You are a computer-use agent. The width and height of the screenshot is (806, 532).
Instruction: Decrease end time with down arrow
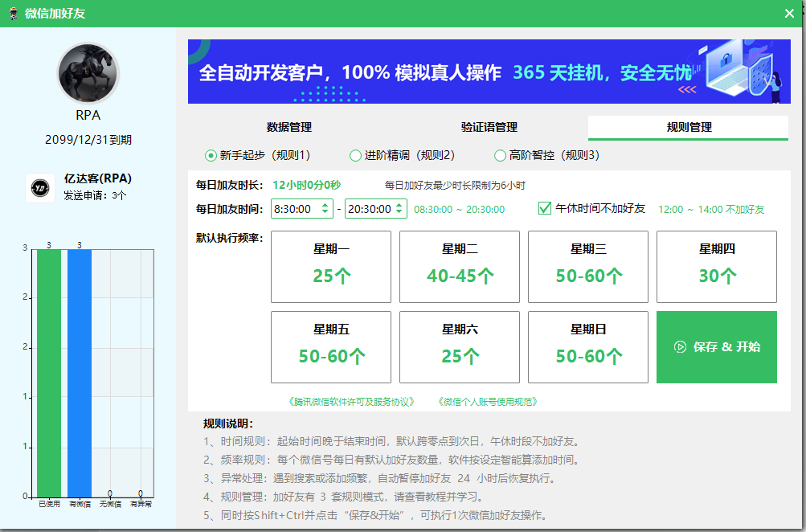point(399,212)
